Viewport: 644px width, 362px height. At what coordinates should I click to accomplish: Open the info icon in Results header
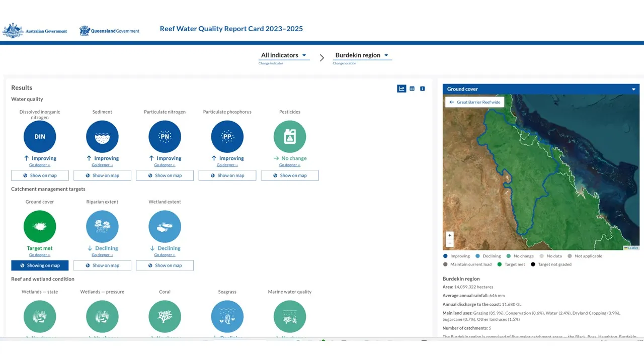(x=423, y=88)
